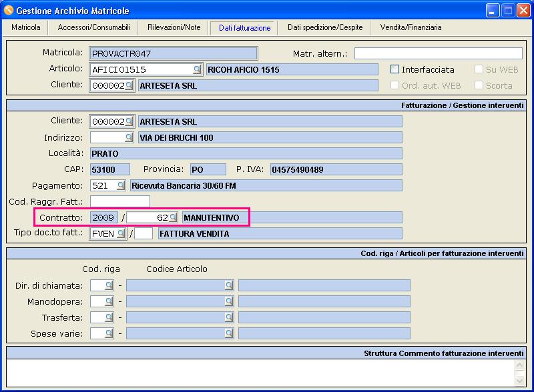Toggle the Su WEB checkbox
The height and width of the screenshot is (392, 534).
click(x=479, y=69)
